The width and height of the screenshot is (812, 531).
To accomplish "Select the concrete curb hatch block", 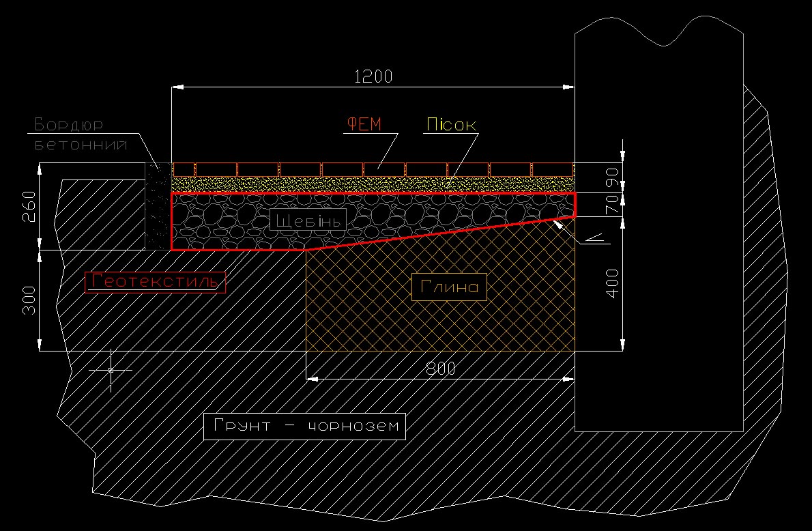I will [158, 206].
